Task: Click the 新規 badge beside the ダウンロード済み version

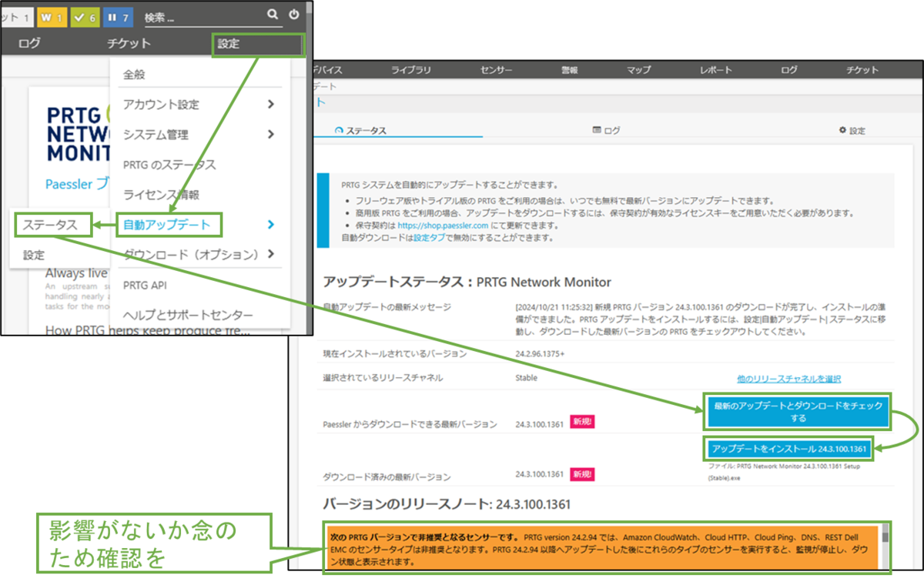Action: pos(583,474)
